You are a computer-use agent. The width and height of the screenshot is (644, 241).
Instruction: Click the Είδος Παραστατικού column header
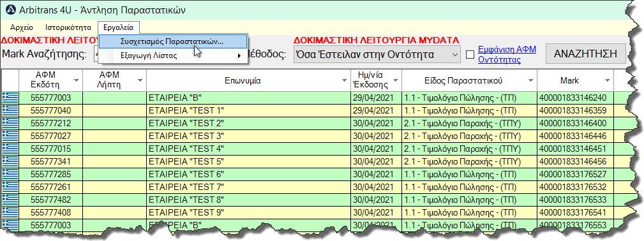click(x=469, y=80)
